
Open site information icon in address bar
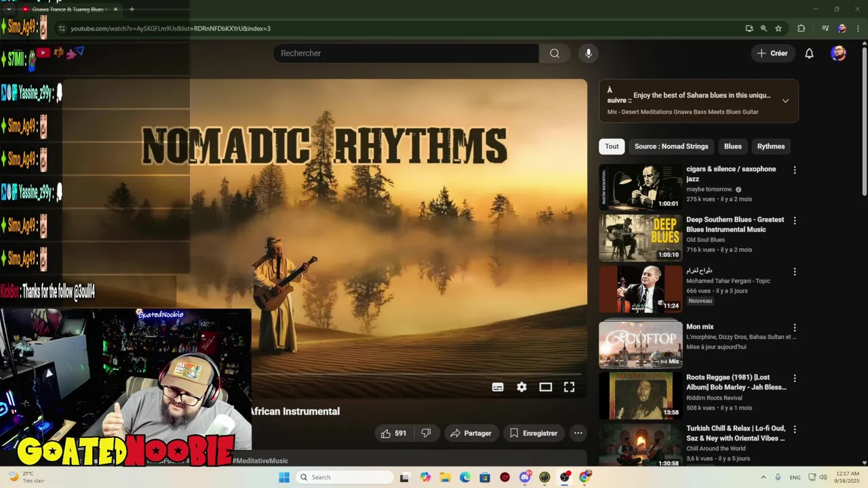pos(62,28)
